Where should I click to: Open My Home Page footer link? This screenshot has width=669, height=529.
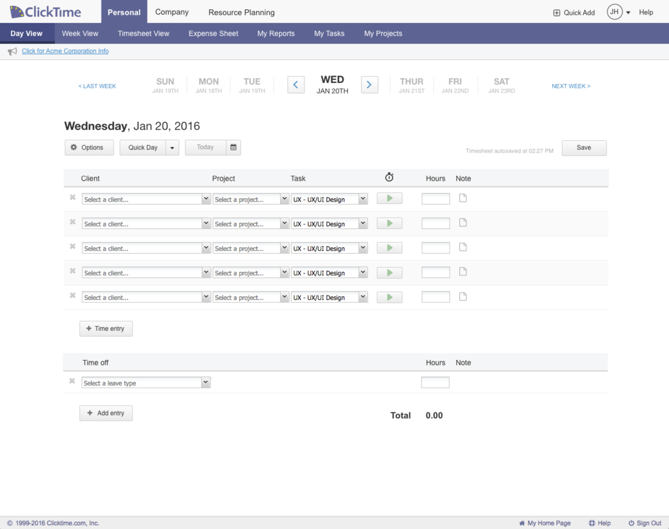point(545,523)
